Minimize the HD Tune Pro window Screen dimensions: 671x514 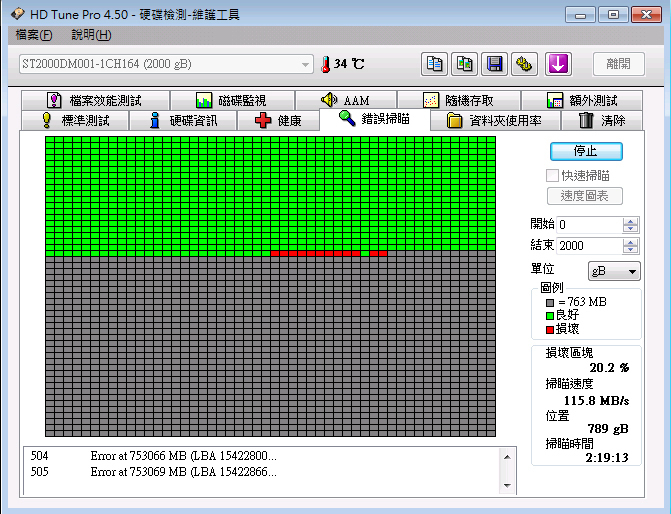[580, 15]
